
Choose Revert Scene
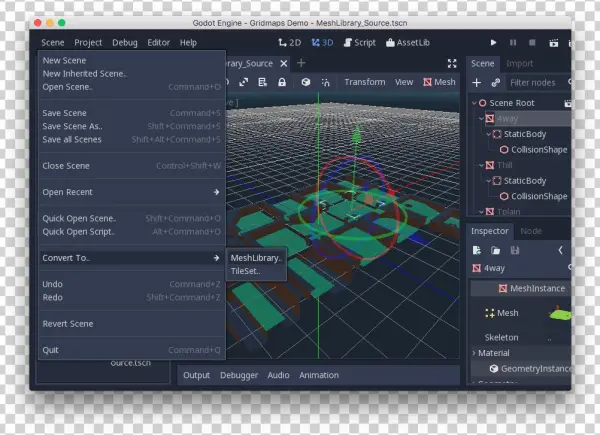(x=132, y=324)
